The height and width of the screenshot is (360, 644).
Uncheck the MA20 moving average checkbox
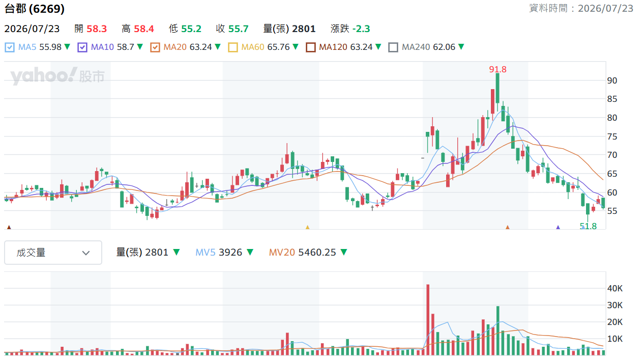155,47
